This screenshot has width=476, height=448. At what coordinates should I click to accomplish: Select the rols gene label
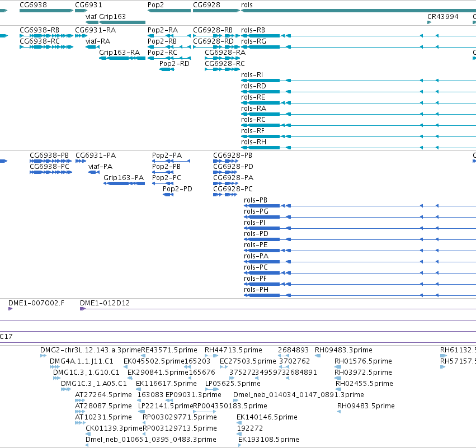pos(247,5)
